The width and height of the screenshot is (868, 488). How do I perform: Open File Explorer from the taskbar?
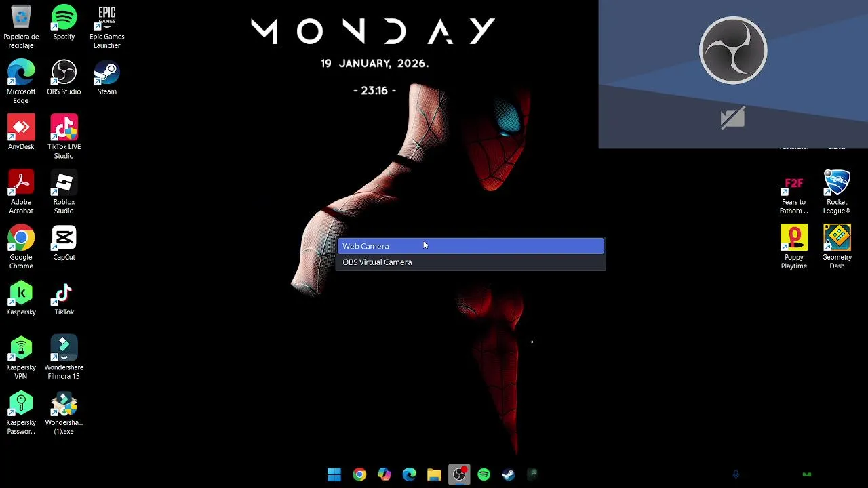click(434, 474)
